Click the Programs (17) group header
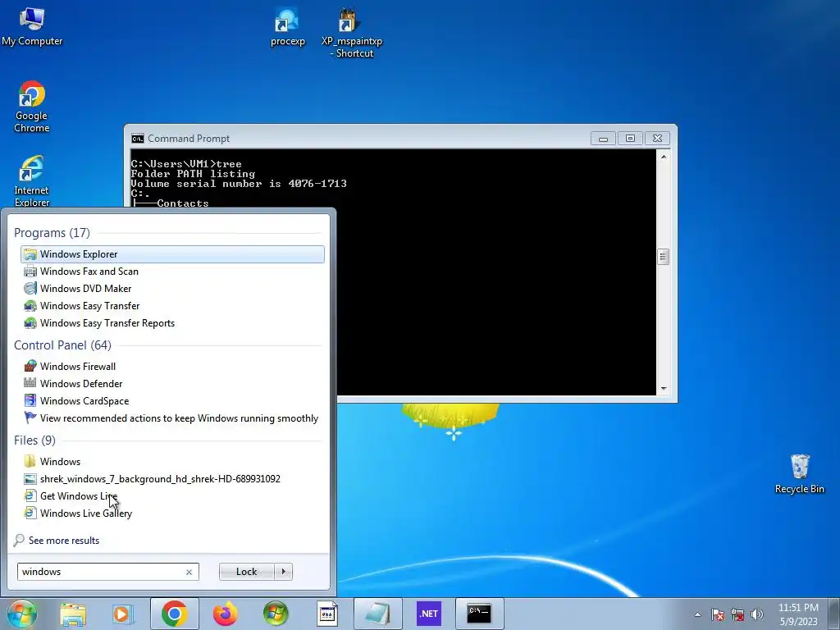Viewport: 840px width, 630px height. coord(52,233)
